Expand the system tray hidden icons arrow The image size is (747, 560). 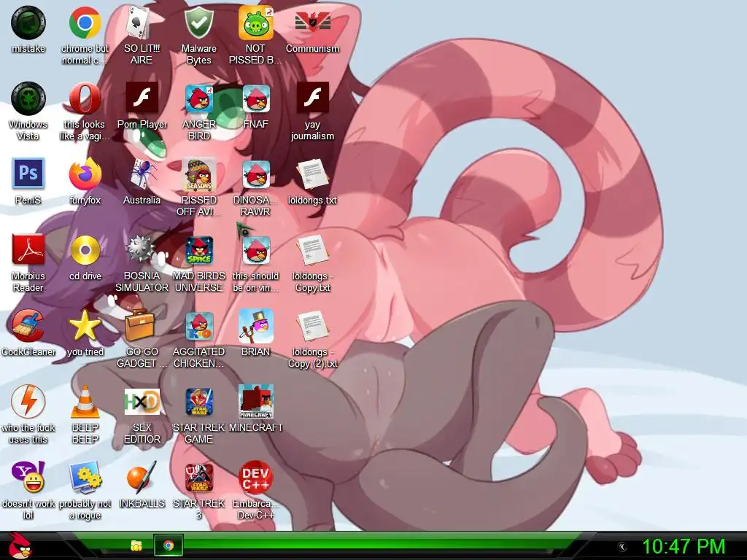[x=622, y=547]
